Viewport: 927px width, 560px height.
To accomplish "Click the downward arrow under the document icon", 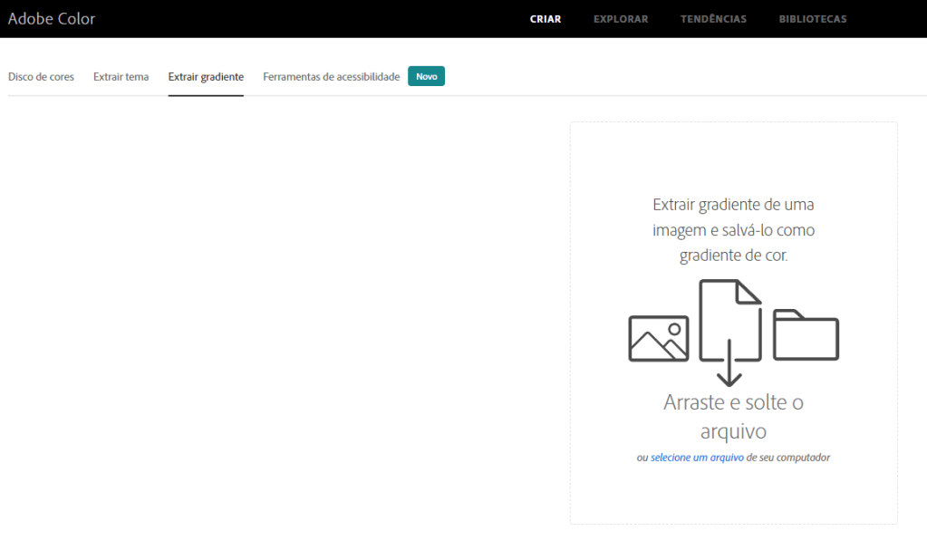I will point(730,368).
